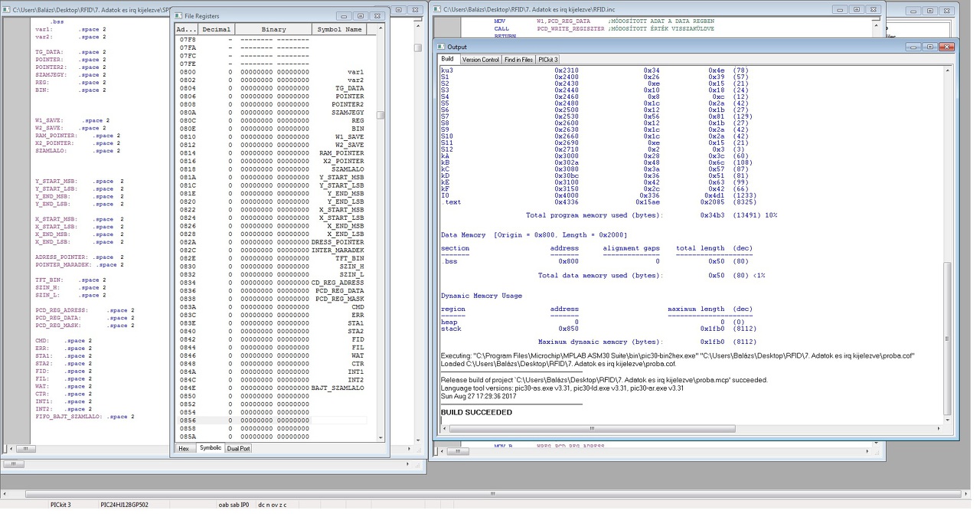980x514 pixels.
Task: Close the File Registers window
Action: click(x=377, y=15)
